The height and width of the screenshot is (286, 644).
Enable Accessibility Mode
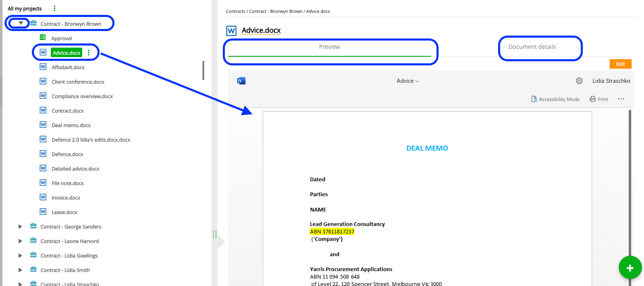coord(555,99)
